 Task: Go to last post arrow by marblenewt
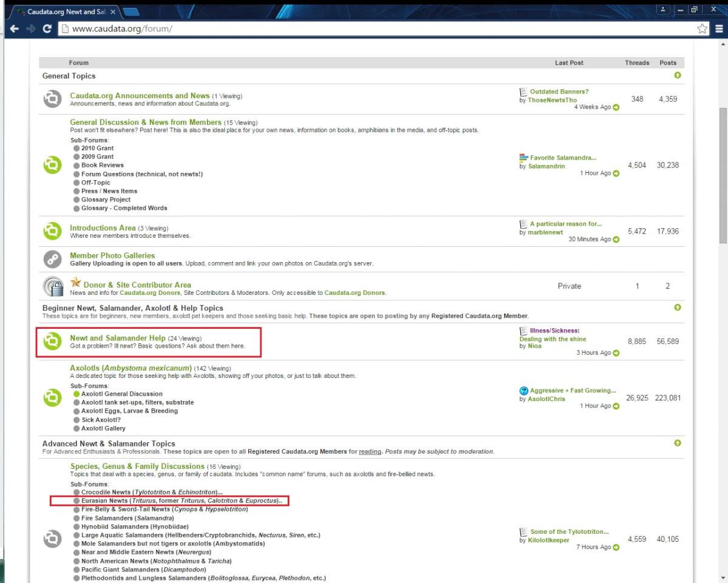(616, 240)
